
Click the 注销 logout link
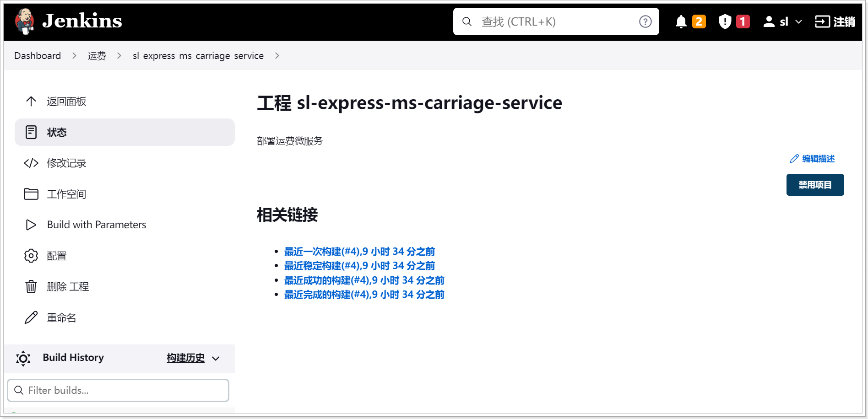point(844,21)
